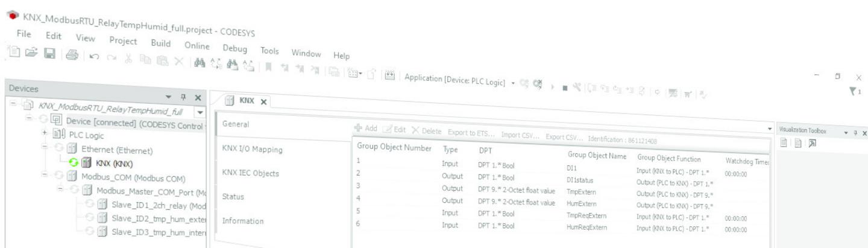The image size is (868, 248).
Task: Click the filter funnel icon at top right
Action: 852,92
